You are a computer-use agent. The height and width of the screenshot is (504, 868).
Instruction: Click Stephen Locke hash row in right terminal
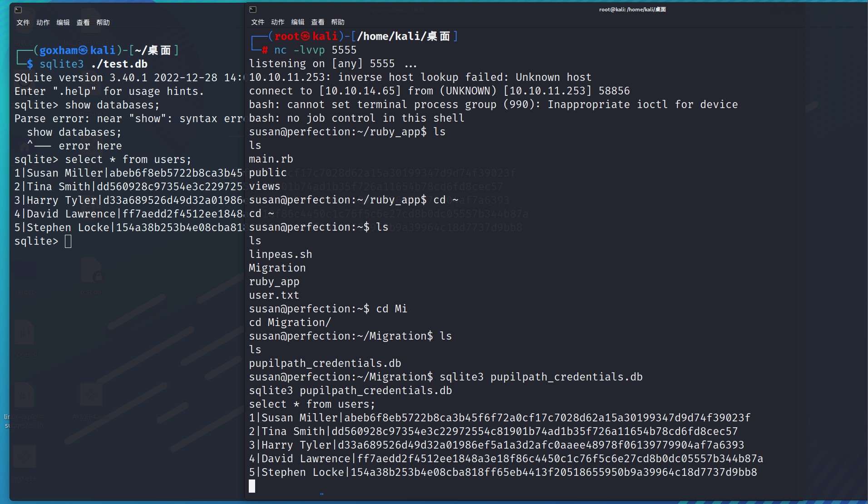point(503,472)
